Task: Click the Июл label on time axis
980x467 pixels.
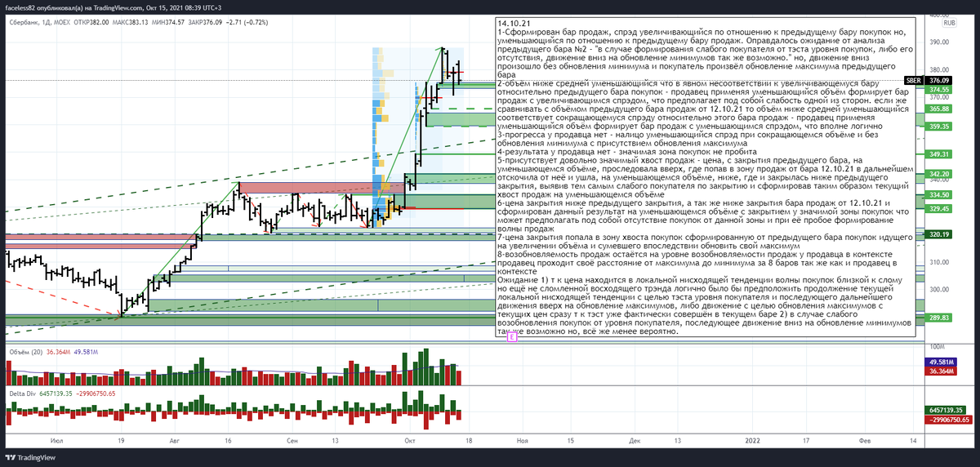Action: [x=56, y=439]
